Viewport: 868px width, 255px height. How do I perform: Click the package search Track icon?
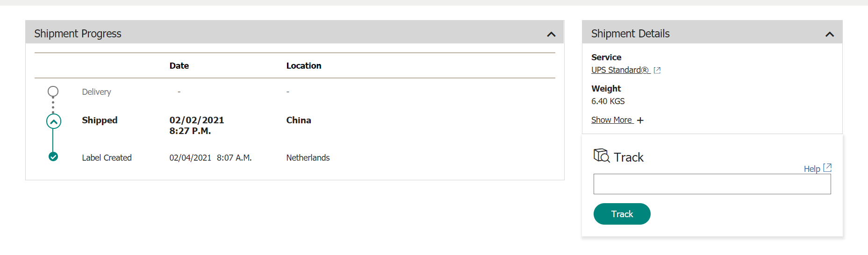click(x=602, y=156)
